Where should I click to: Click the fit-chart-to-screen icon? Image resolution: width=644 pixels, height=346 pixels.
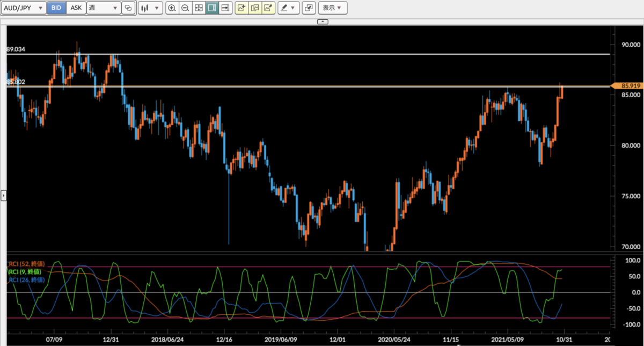[x=199, y=8]
